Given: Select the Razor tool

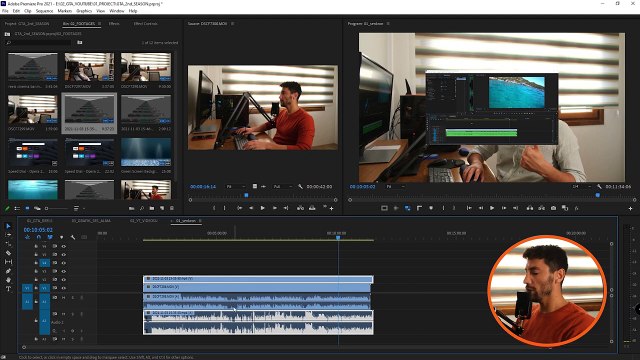Looking at the screenshot, I should point(8,253).
